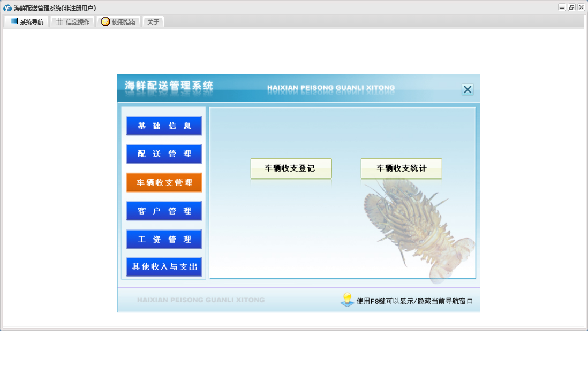The height and width of the screenshot is (383, 588).
Task: Click the F8 hint text
Action: 414,301
